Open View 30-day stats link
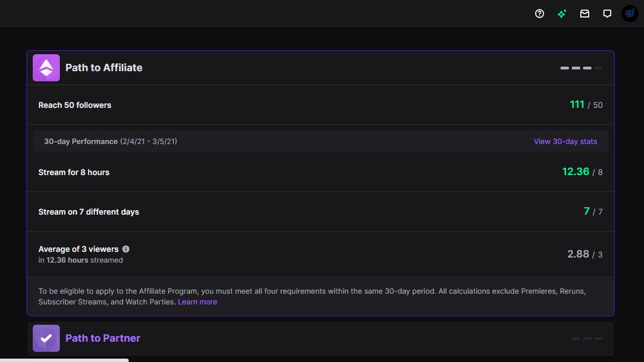The image size is (644, 362). (565, 141)
